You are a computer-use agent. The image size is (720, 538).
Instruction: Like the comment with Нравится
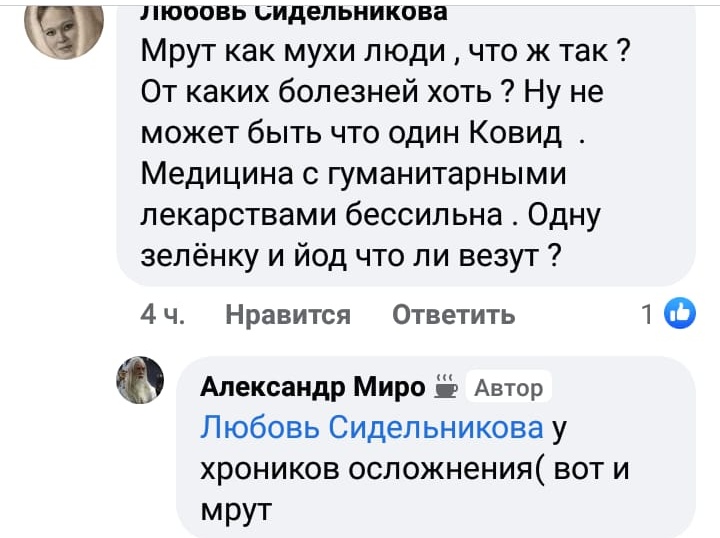coord(288,315)
